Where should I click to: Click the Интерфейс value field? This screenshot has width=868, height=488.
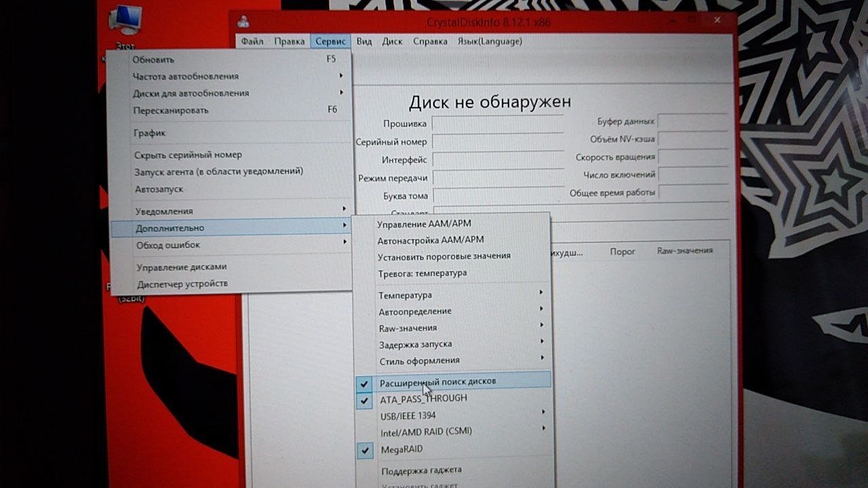[498, 161]
